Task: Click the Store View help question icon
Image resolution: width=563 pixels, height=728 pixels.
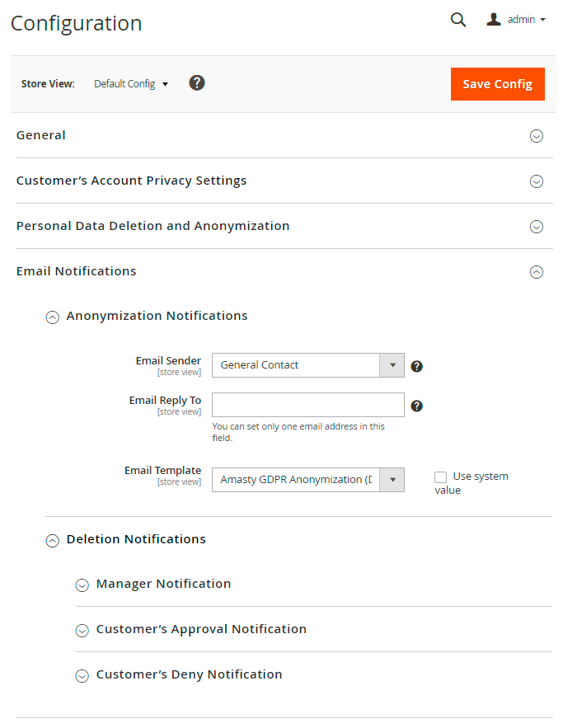Action: [197, 82]
